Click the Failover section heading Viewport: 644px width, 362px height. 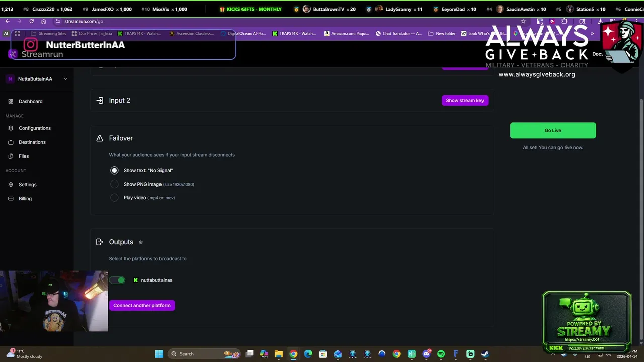(121, 138)
